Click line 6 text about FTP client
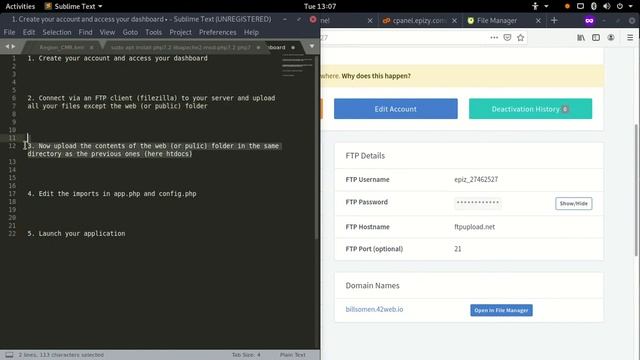 tap(151, 98)
